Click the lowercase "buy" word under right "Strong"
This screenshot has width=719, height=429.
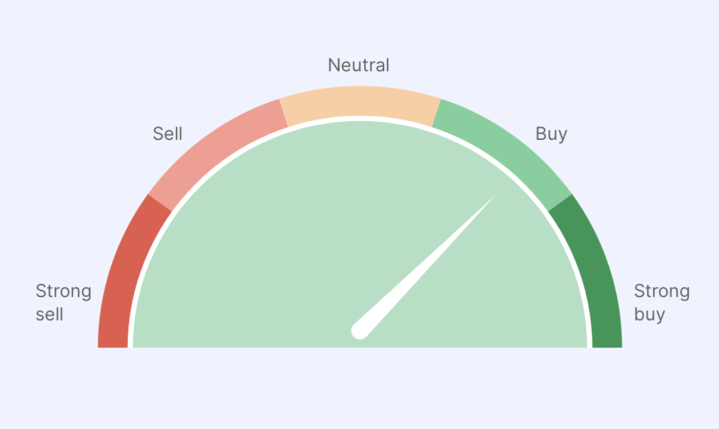tap(649, 315)
